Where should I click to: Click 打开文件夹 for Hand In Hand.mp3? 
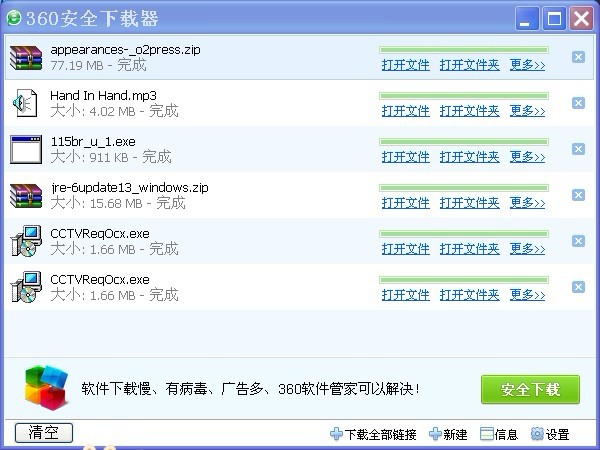coord(470,111)
